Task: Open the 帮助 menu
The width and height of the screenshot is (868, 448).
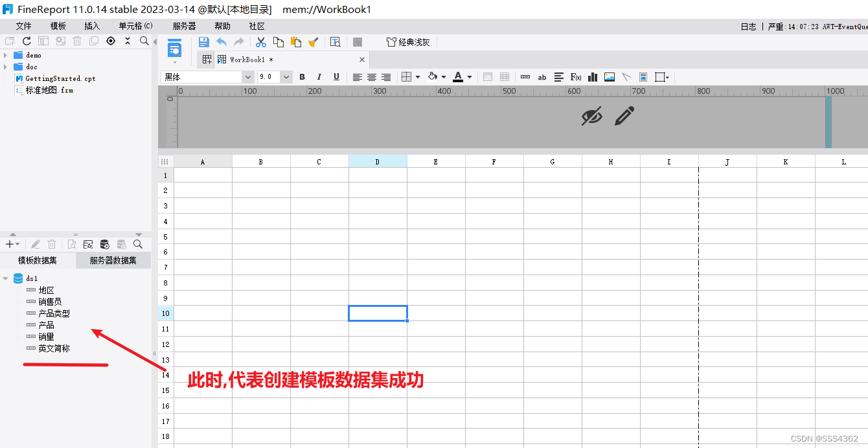Action: (x=222, y=26)
